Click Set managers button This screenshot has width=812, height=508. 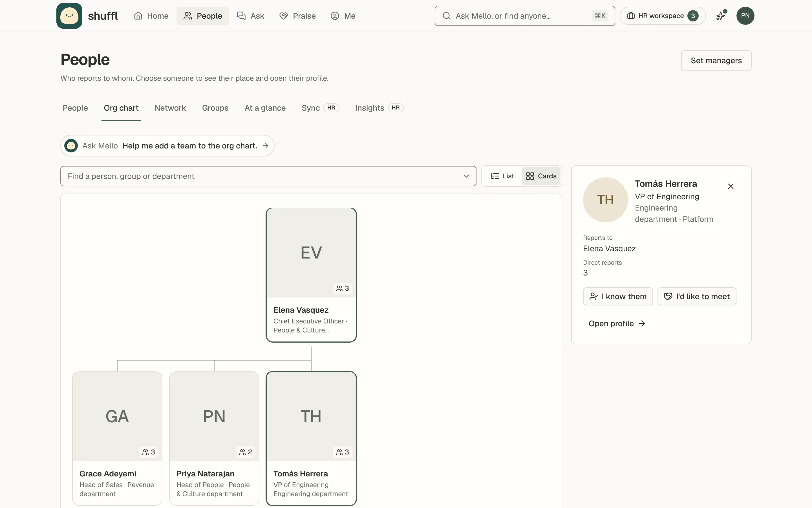716,60
